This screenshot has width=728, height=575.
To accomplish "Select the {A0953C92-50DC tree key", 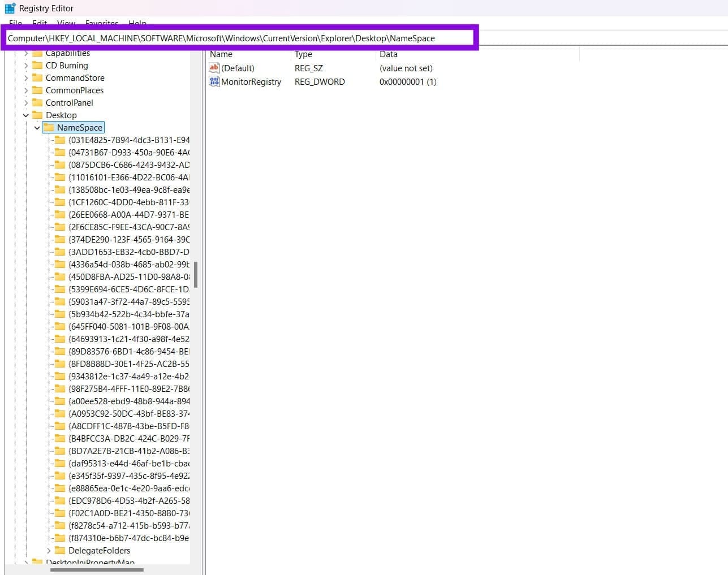I will point(128,413).
